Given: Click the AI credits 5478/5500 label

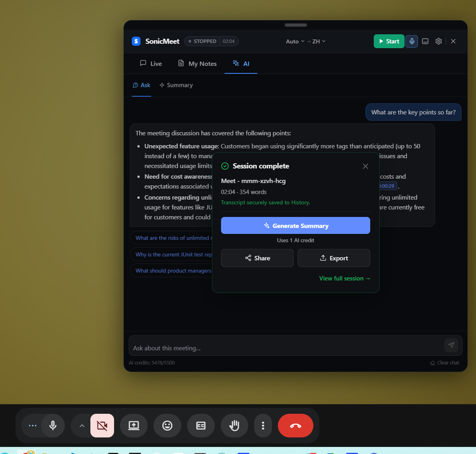Looking at the screenshot, I should pos(152,363).
